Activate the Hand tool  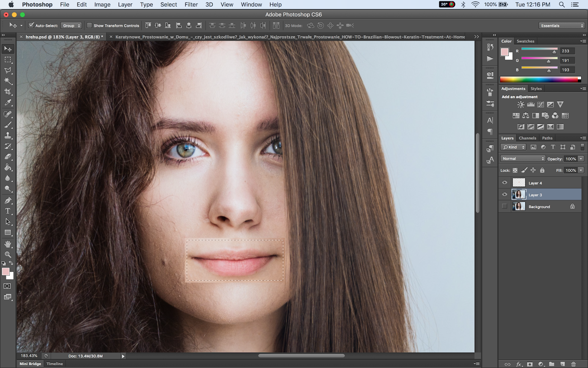[x=8, y=244]
